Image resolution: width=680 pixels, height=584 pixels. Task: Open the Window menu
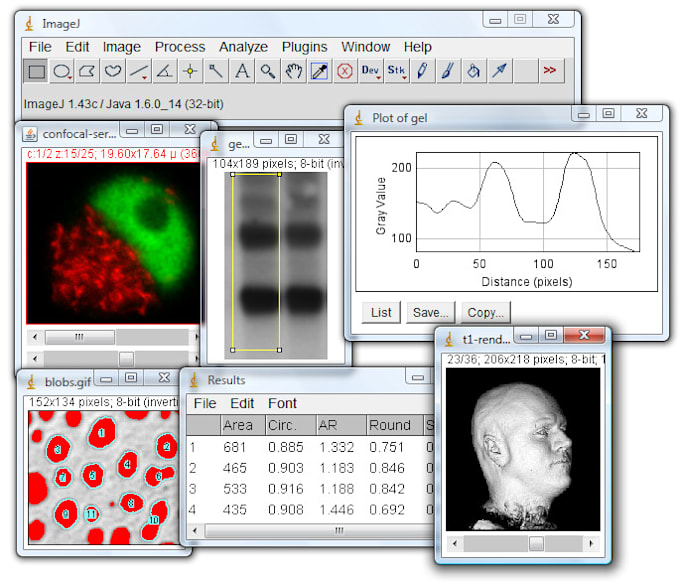365,47
